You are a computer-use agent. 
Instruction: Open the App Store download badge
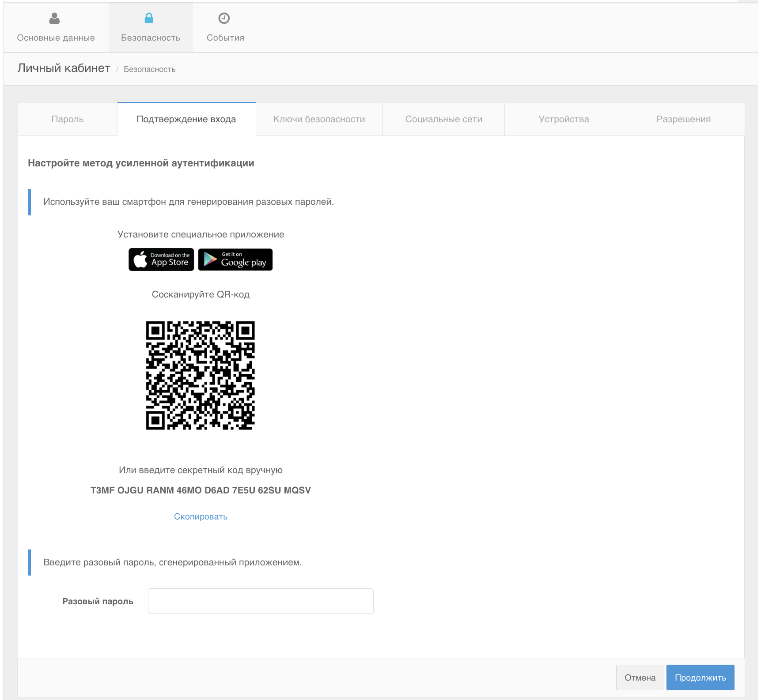point(161,260)
